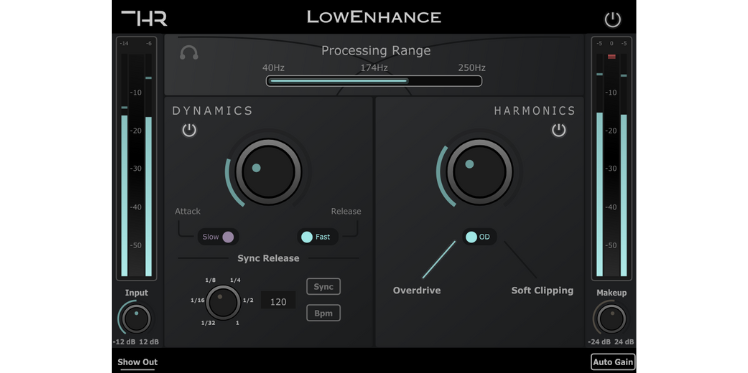Disable the Dynamics section power icon
Image resolution: width=748 pixels, height=373 pixels.
click(189, 130)
